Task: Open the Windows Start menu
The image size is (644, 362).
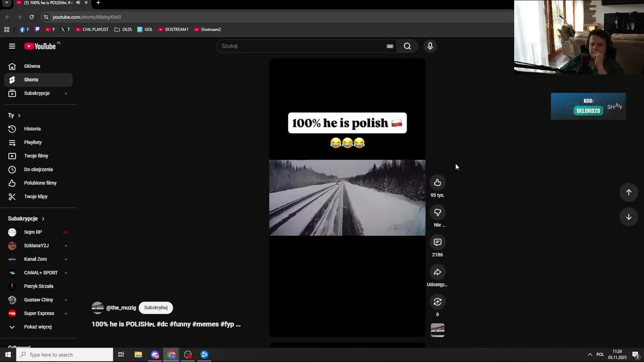Action: (8, 355)
